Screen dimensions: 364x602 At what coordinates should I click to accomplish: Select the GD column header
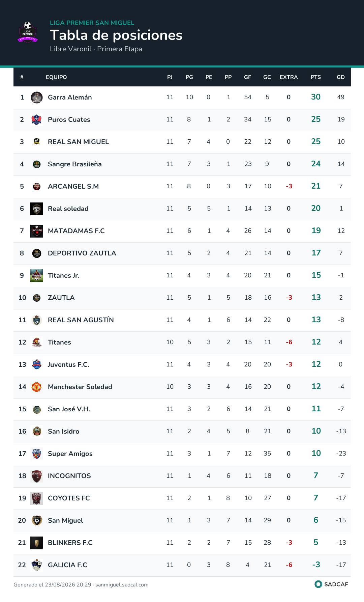[341, 77]
